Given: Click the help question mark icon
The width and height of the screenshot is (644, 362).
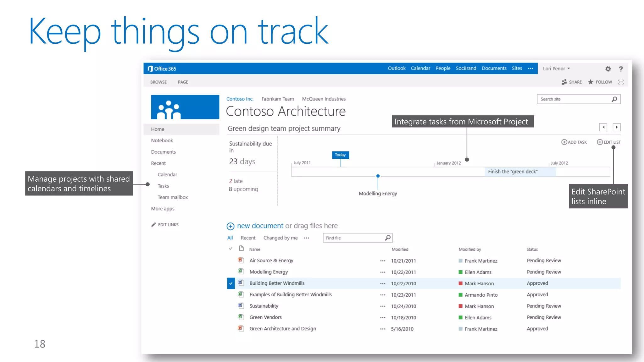Looking at the screenshot, I should coord(621,69).
